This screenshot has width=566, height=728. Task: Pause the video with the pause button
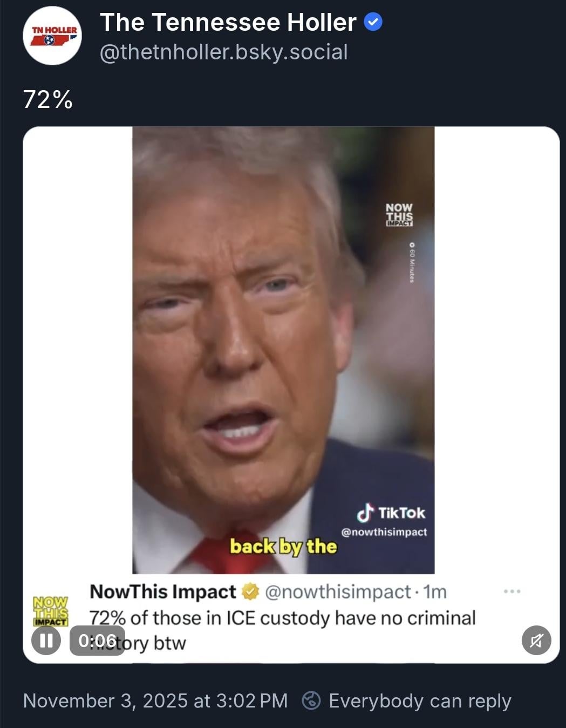pos(46,641)
